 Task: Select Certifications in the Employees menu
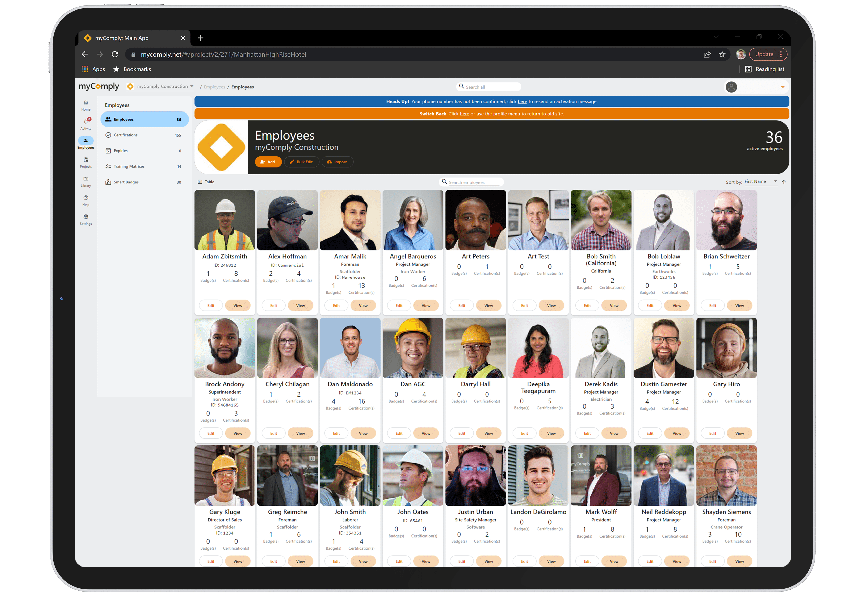126,135
